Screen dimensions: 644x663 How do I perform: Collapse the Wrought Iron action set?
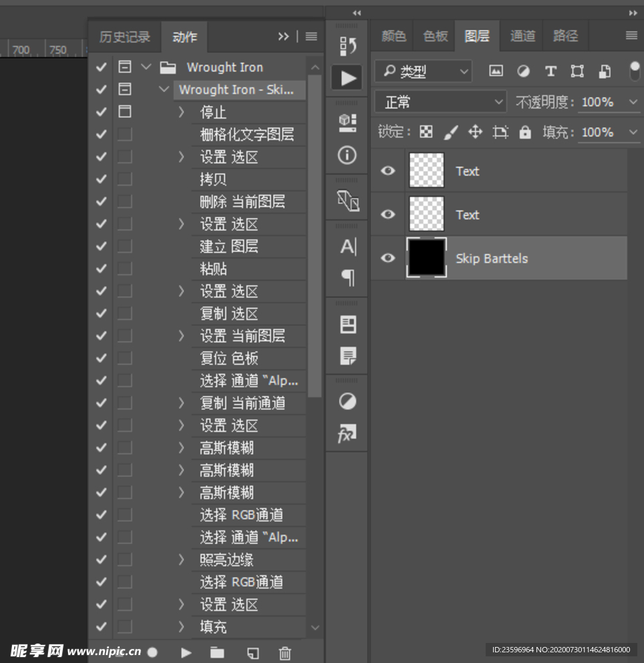pyautogui.click(x=145, y=67)
